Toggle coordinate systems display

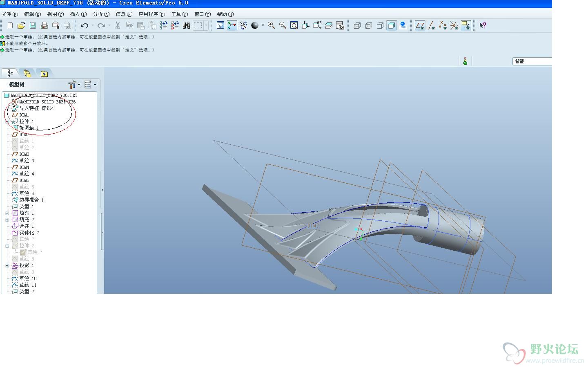(454, 25)
